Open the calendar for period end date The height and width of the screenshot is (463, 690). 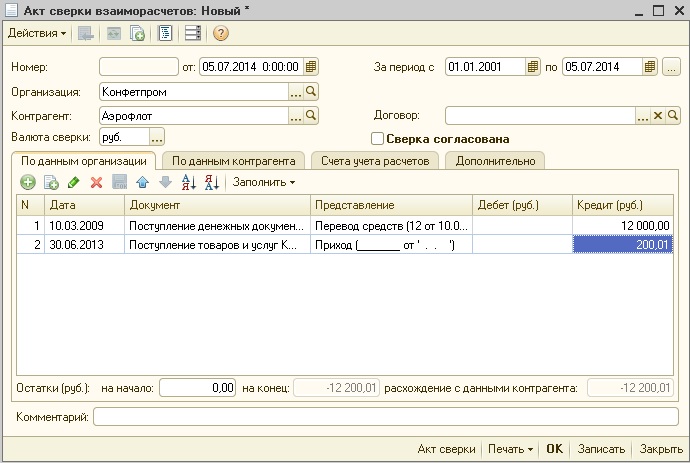tap(650, 67)
